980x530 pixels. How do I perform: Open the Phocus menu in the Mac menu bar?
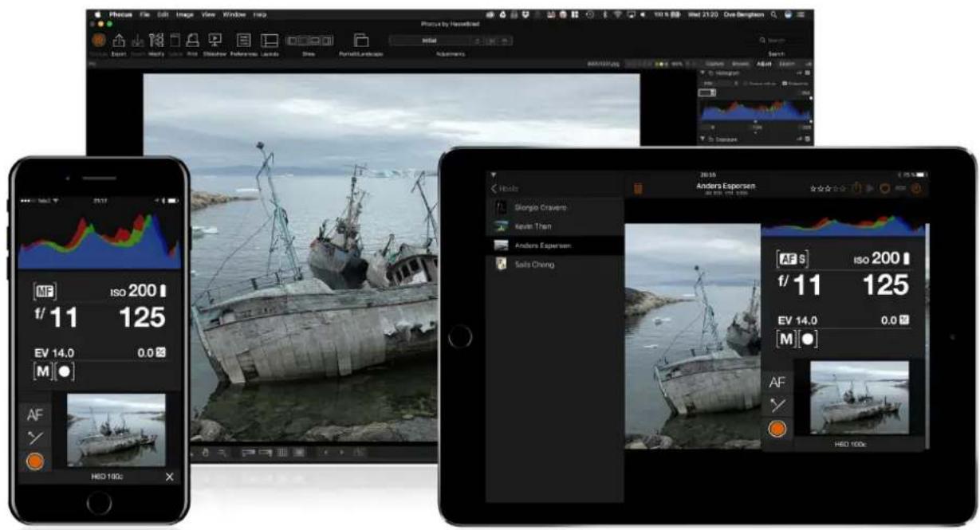click(122, 14)
